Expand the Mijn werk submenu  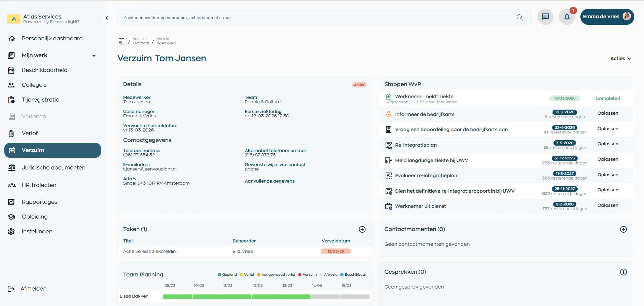pyautogui.click(x=94, y=55)
